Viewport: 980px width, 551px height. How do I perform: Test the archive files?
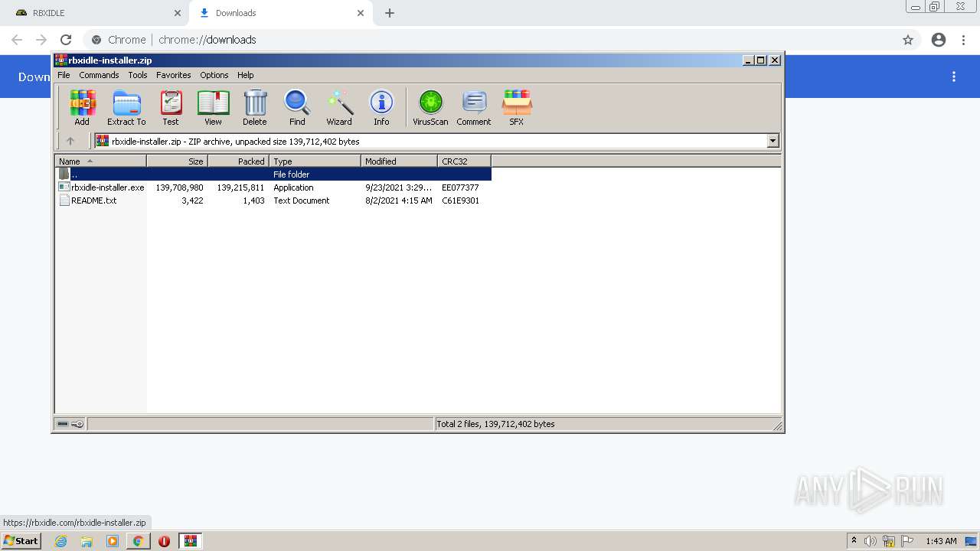point(171,107)
